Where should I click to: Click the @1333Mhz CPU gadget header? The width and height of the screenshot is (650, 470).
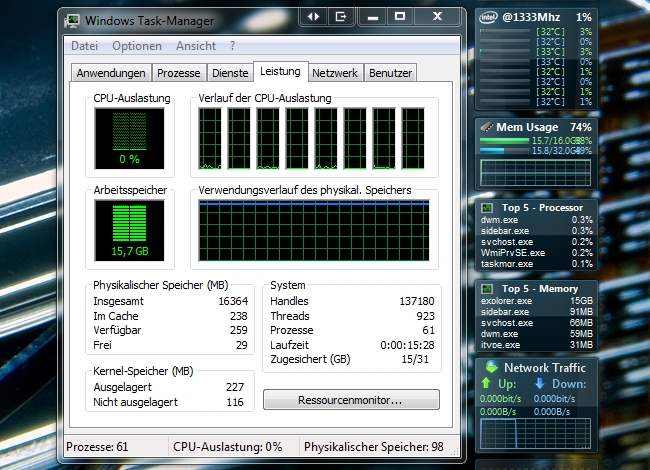[531, 17]
